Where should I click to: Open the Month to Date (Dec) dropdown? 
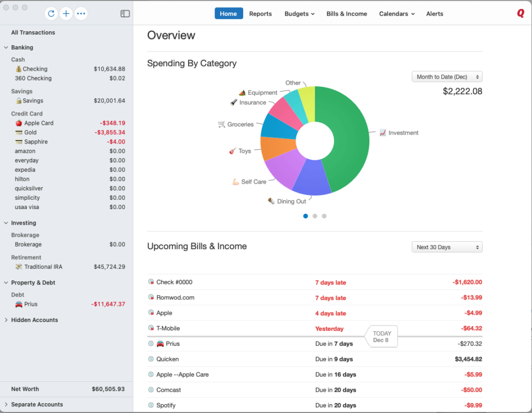point(447,76)
